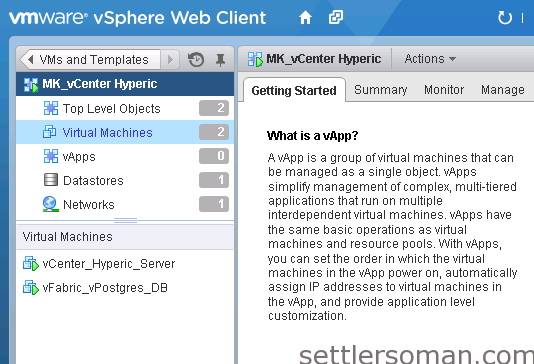Open the navigation history clock icon
Viewport: 534px width, 364px height.
196,60
